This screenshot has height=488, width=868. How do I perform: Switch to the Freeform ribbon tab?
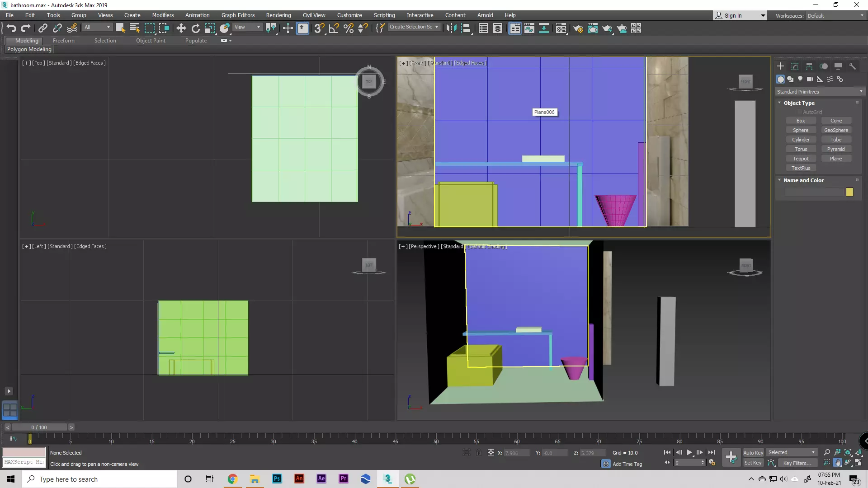[63, 41]
